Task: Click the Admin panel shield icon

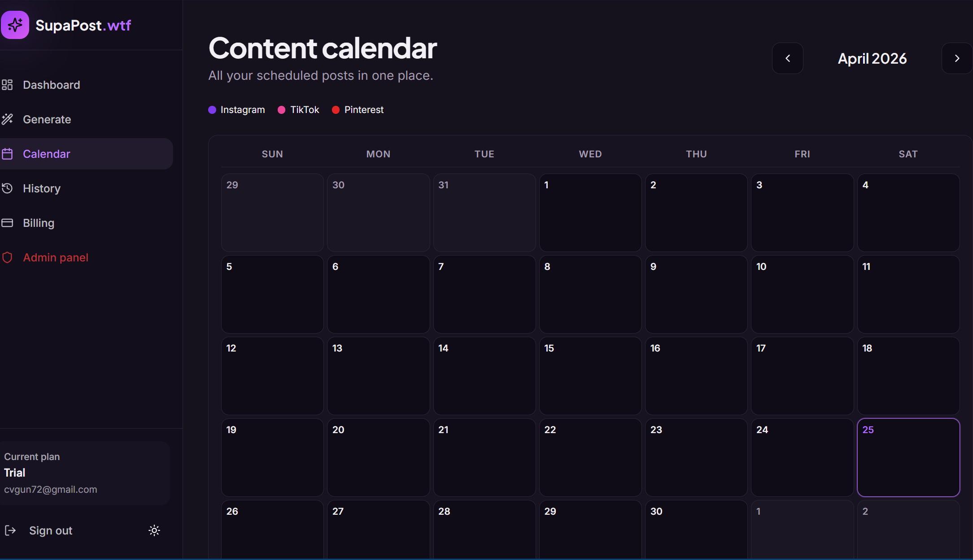Action: pyautogui.click(x=7, y=257)
